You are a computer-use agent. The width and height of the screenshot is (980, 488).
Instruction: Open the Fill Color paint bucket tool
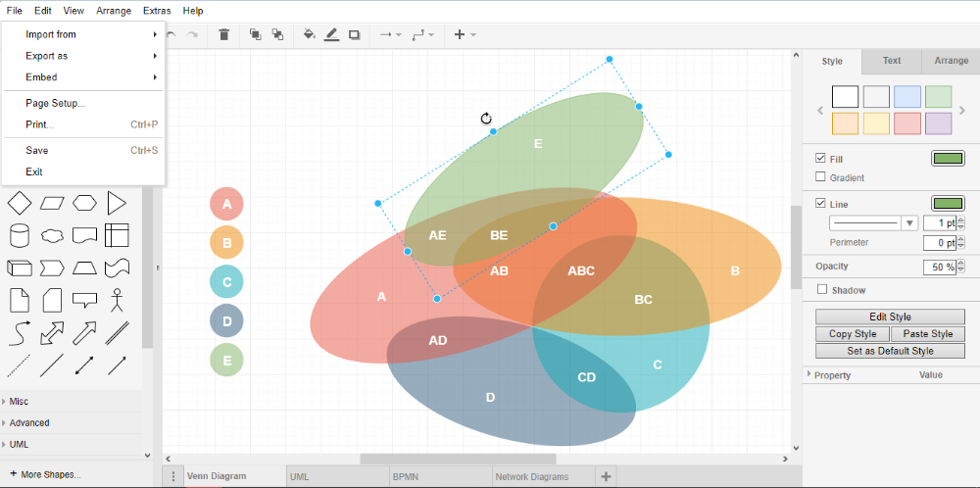coord(309,35)
